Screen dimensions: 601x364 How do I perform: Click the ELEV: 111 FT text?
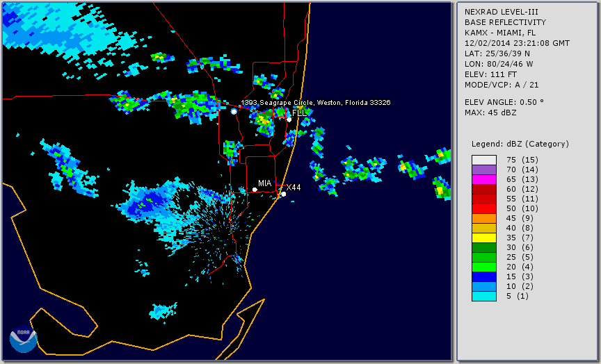pos(490,74)
